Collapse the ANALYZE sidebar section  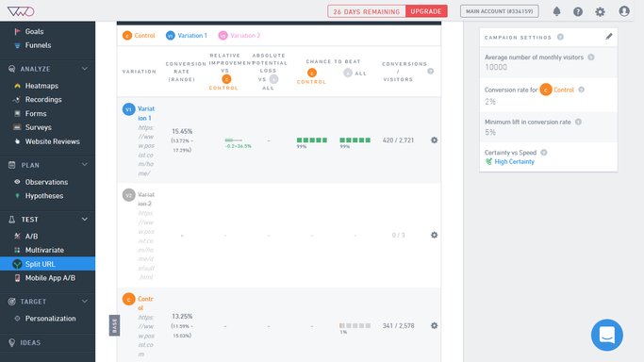tap(85, 69)
